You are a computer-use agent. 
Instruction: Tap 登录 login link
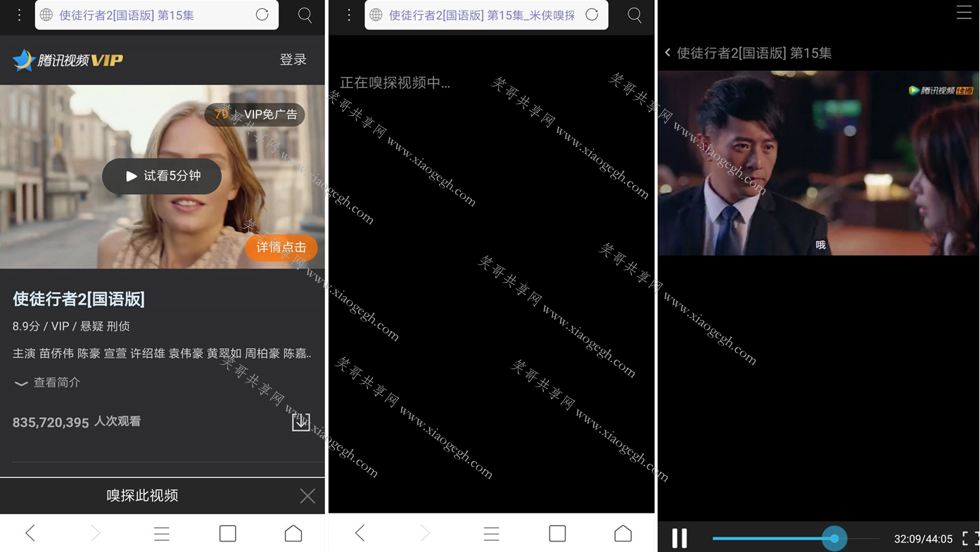293,60
